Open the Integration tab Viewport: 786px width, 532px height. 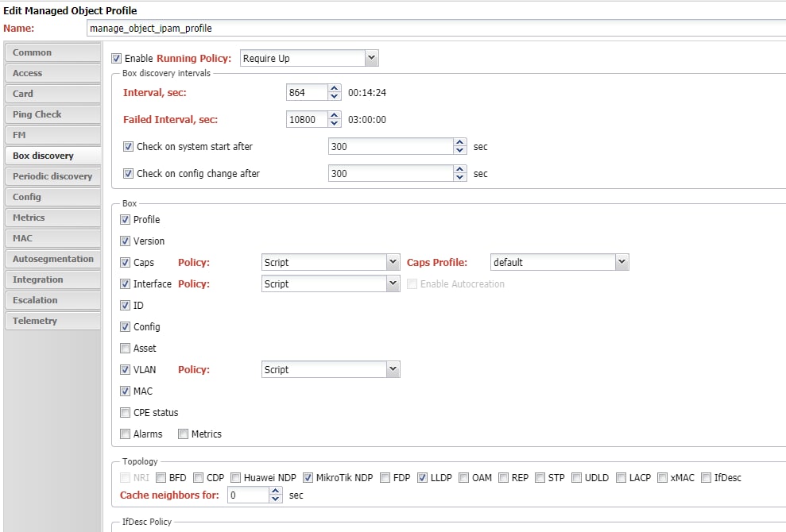point(52,279)
